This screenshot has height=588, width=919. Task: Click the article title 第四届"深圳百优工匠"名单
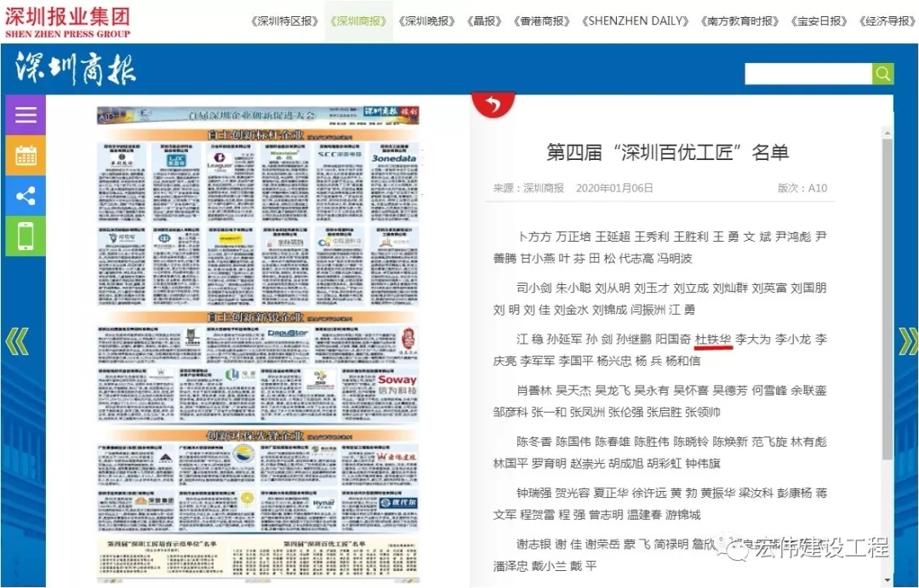click(x=668, y=152)
